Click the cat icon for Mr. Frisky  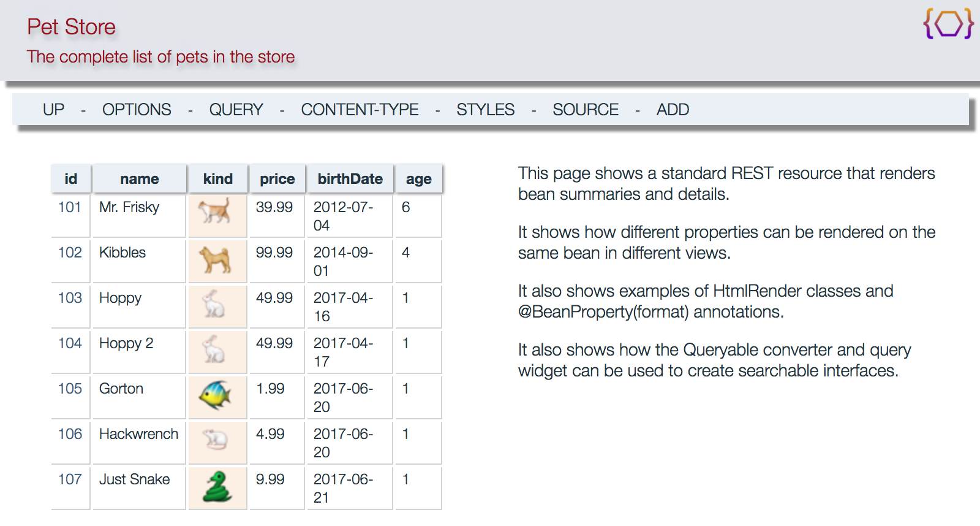pyautogui.click(x=215, y=211)
